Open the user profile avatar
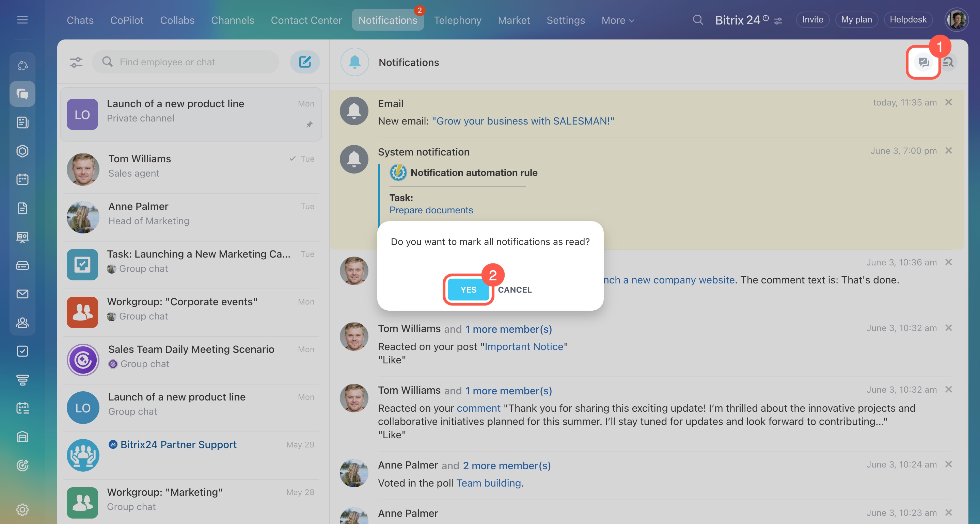Screen dimensions: 980x524 [x=957, y=20]
